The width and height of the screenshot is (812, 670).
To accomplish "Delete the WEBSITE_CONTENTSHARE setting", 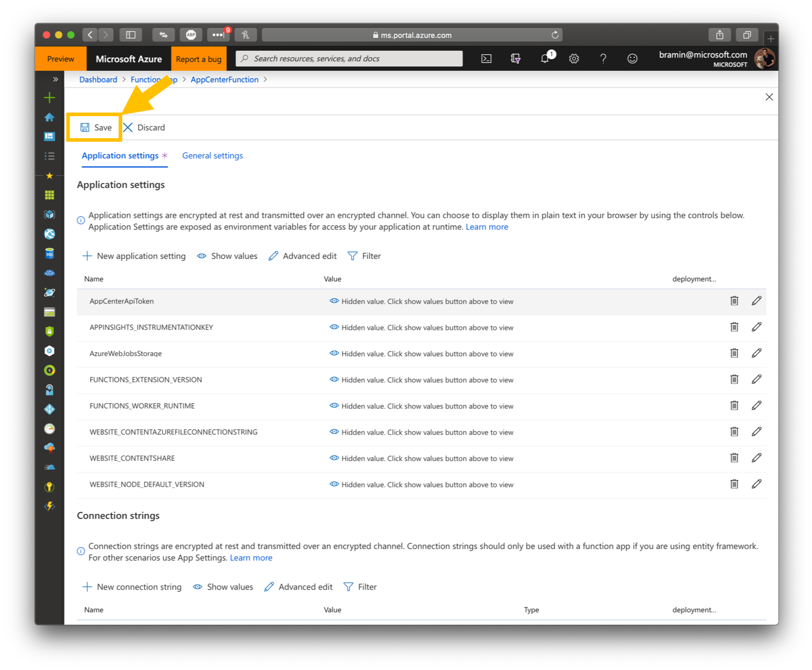I will tap(734, 458).
